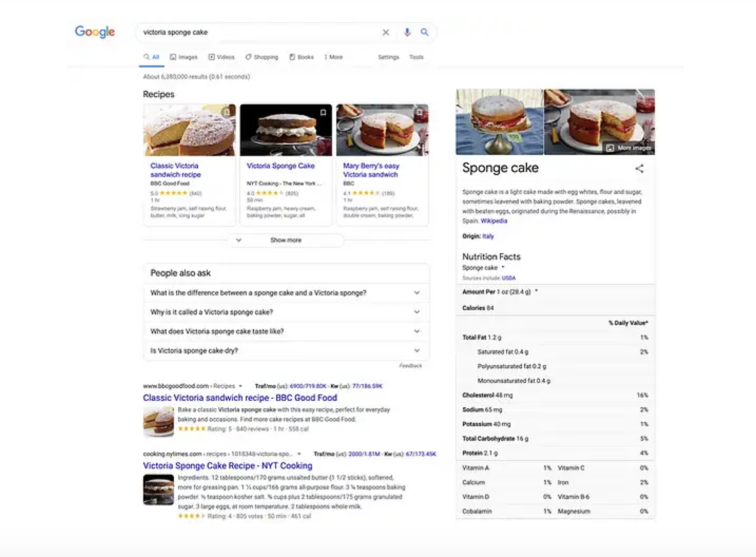
Task: Start voice search with the microphone icon
Action: [407, 33]
